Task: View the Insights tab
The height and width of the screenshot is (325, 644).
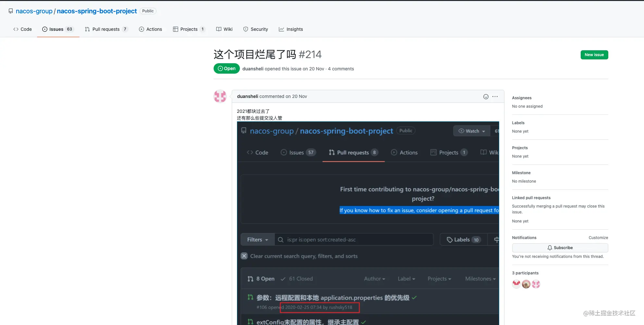Action: (x=291, y=29)
